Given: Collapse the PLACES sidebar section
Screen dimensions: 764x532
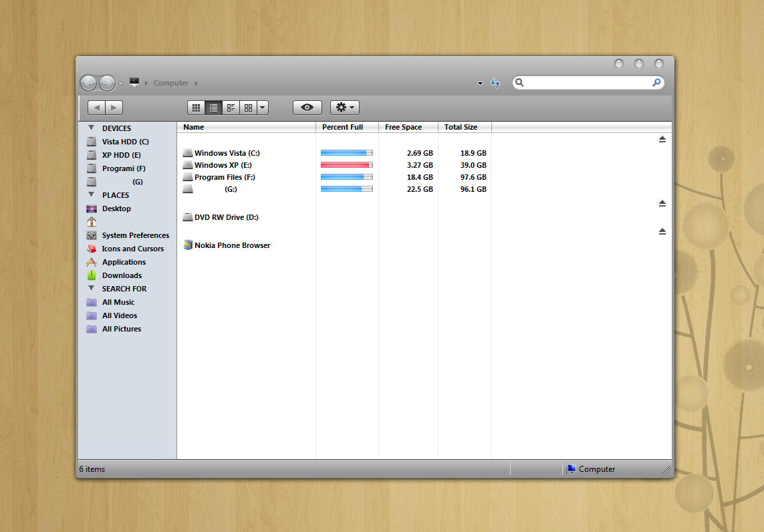Looking at the screenshot, I should [x=91, y=194].
